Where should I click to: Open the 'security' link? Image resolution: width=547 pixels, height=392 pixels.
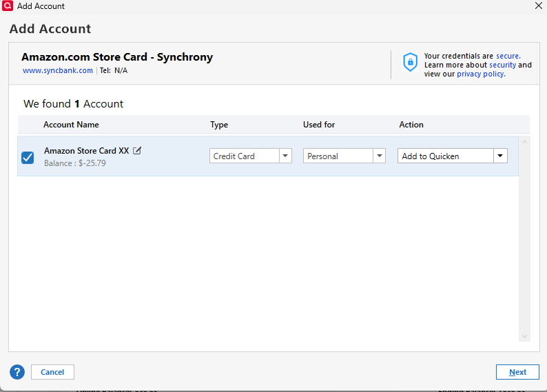coord(503,65)
